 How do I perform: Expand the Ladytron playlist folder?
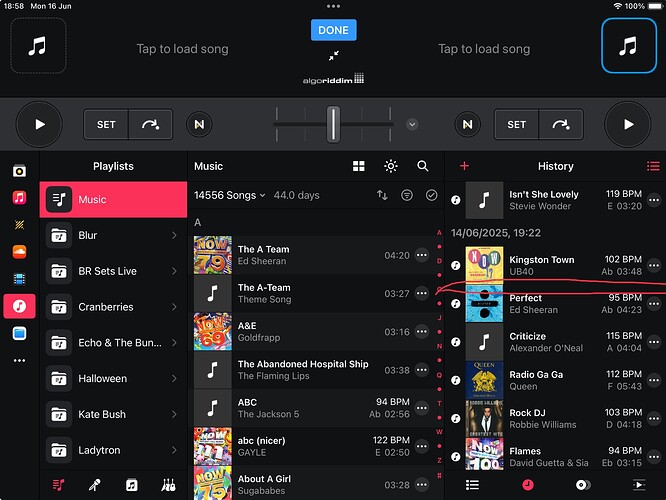click(x=113, y=450)
